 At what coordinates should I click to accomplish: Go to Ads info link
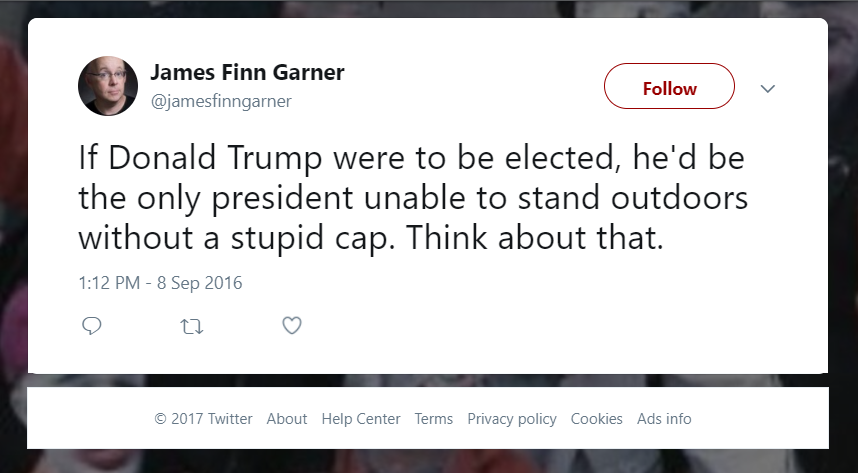(x=664, y=419)
